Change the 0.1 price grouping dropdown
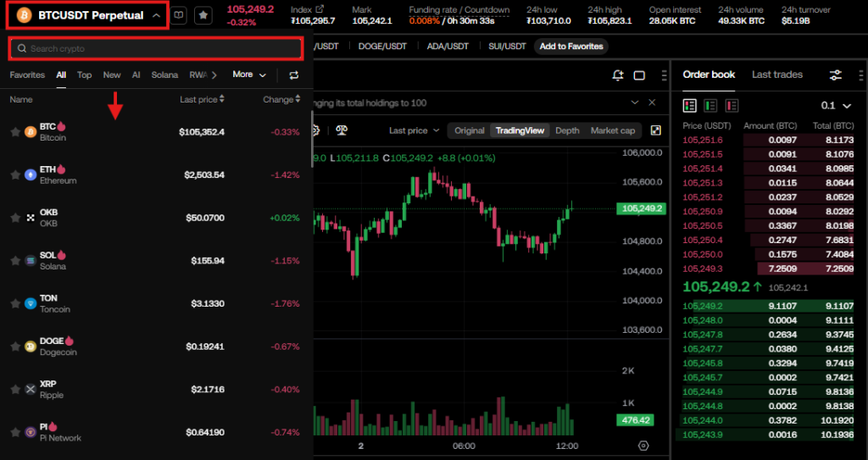This screenshot has width=868, height=460. (836, 105)
